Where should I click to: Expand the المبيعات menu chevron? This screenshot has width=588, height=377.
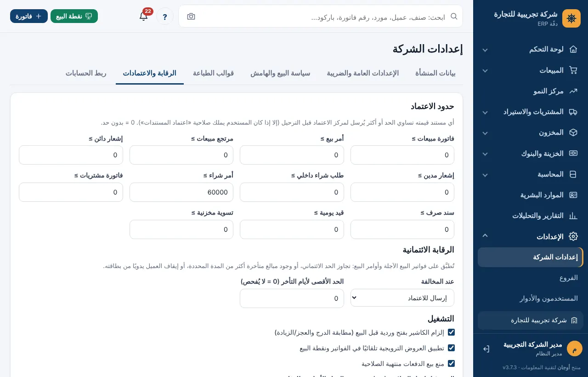[485, 71]
